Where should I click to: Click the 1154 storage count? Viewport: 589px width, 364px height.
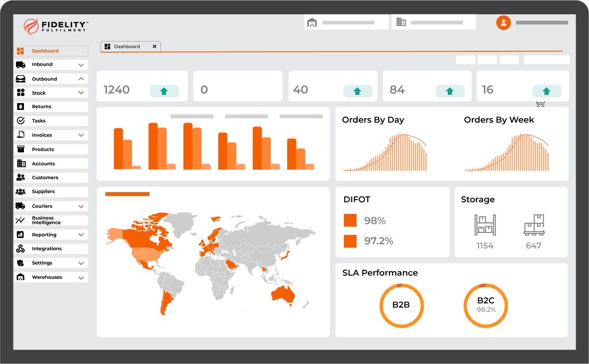pyautogui.click(x=485, y=246)
